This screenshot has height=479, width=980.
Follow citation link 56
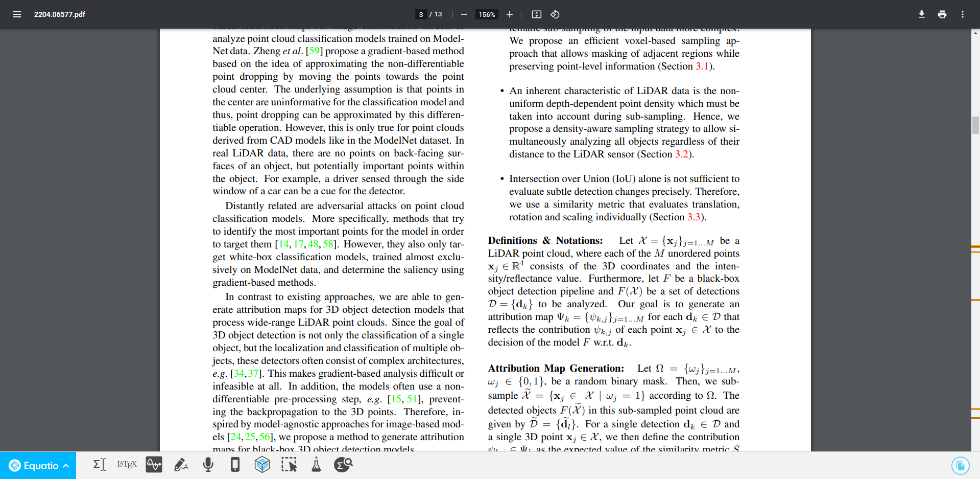point(265,437)
